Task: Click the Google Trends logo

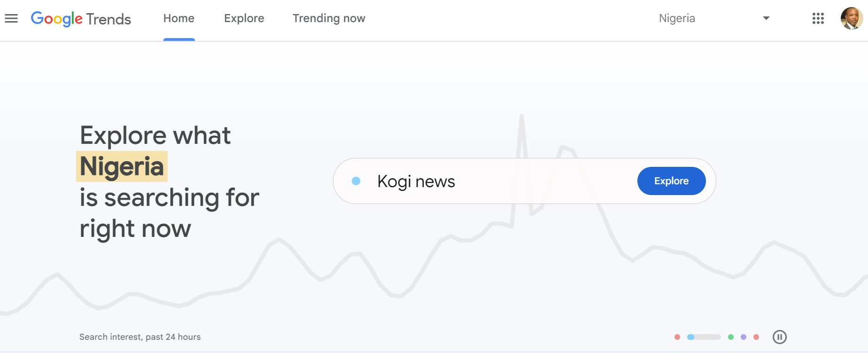Action: [81, 18]
